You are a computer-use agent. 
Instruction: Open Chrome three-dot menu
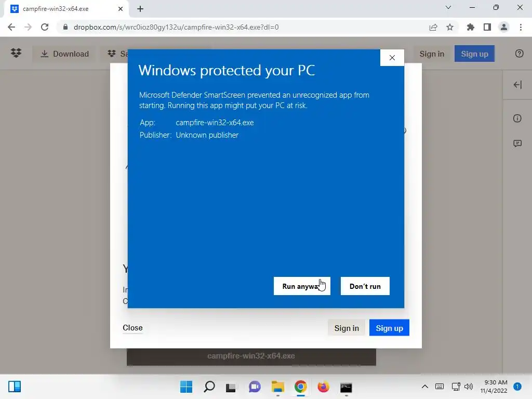pyautogui.click(x=521, y=27)
